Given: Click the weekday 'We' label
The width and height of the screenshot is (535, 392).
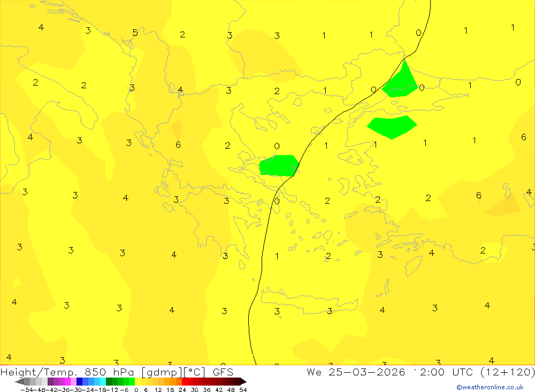Looking at the screenshot, I should tap(314, 372).
